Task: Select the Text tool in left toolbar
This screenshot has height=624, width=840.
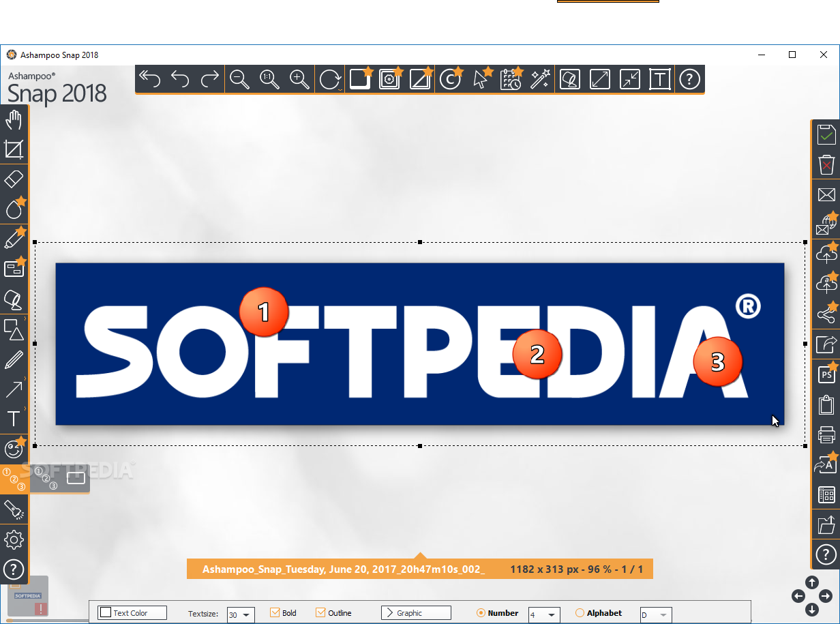Action: 14,419
